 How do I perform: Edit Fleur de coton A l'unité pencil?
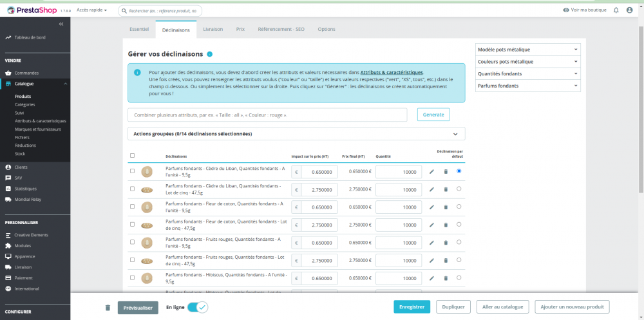[x=431, y=207]
